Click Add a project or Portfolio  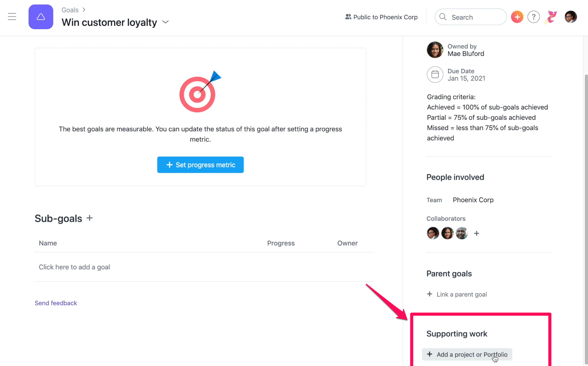(467, 354)
